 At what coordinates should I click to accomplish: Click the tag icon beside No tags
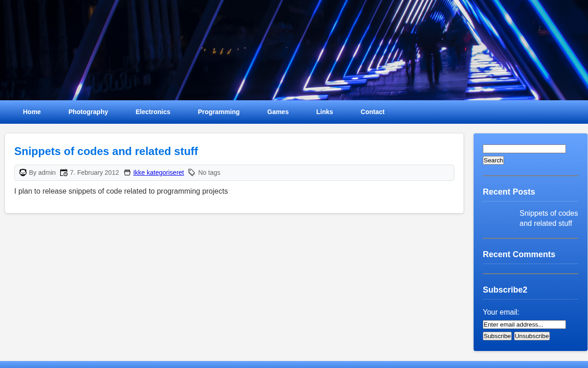point(192,172)
